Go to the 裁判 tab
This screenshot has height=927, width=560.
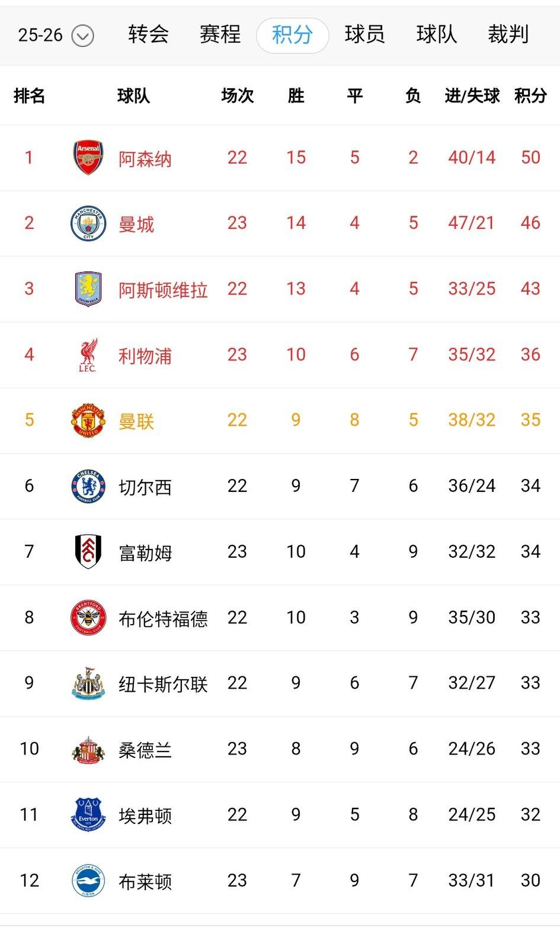[508, 34]
